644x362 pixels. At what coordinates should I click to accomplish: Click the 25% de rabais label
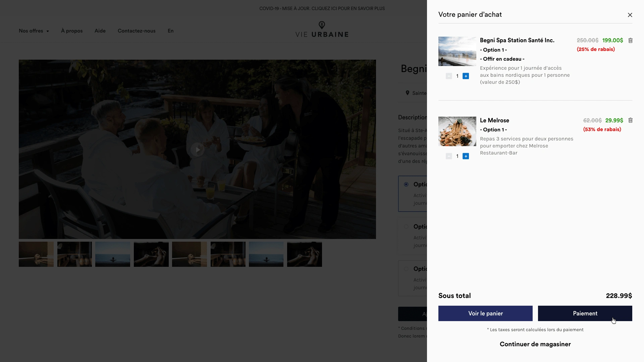coord(596,49)
